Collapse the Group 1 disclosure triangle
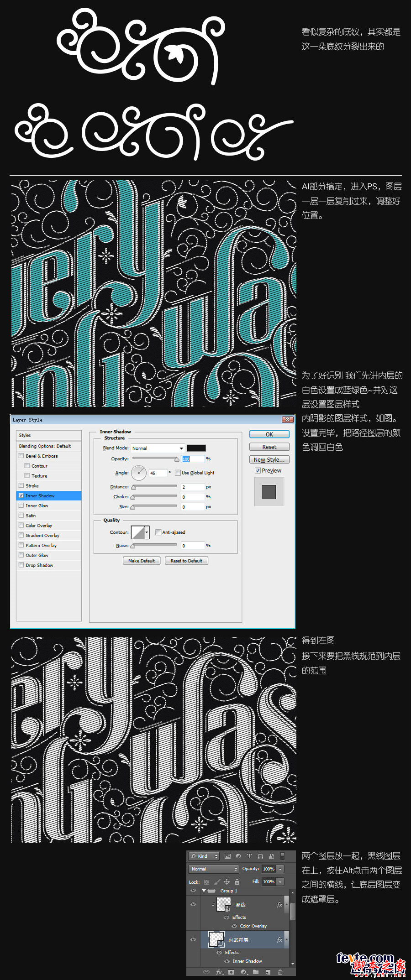The image size is (411, 980). [x=204, y=891]
